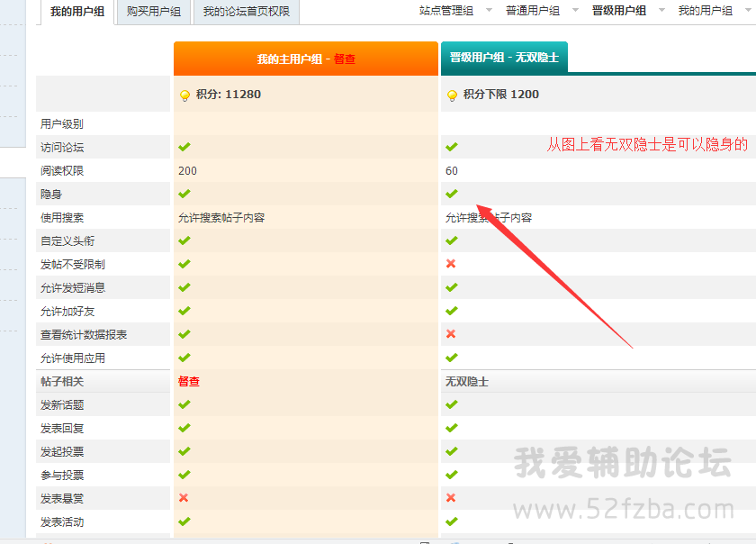Click the 允许发短消息 row label

point(73,287)
